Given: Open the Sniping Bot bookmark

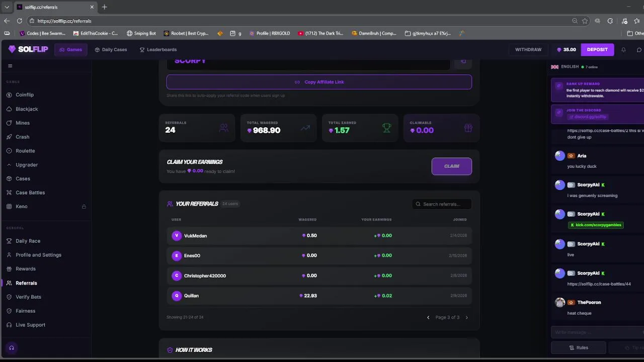Looking at the screenshot, I should [141, 34].
